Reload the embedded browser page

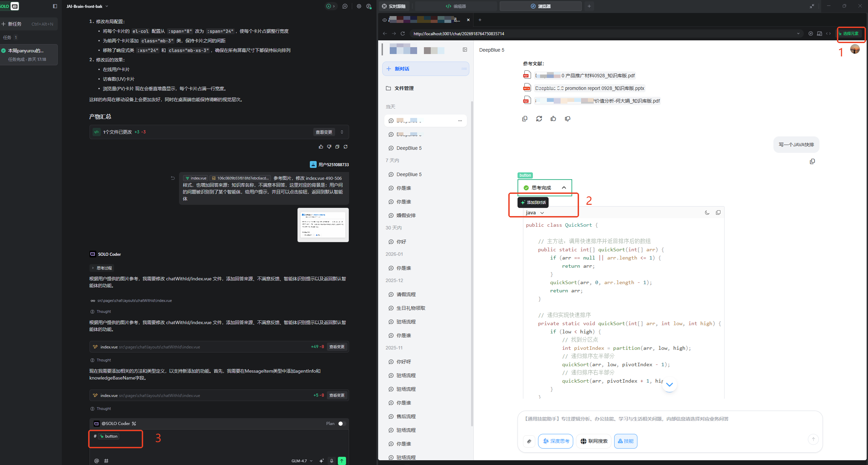point(403,34)
